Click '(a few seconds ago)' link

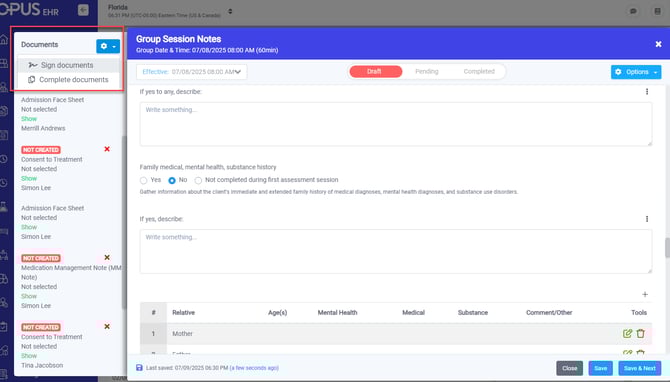coord(254,367)
